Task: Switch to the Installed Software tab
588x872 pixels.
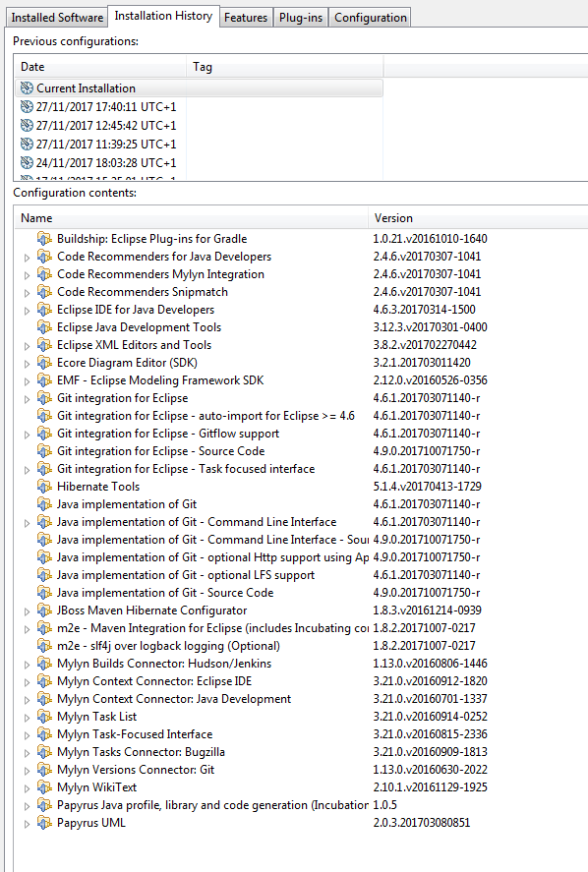Action: 57,18
